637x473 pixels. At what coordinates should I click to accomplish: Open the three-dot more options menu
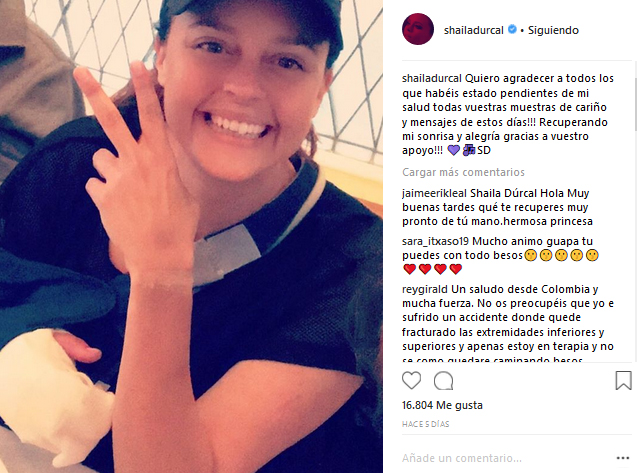[x=623, y=458]
